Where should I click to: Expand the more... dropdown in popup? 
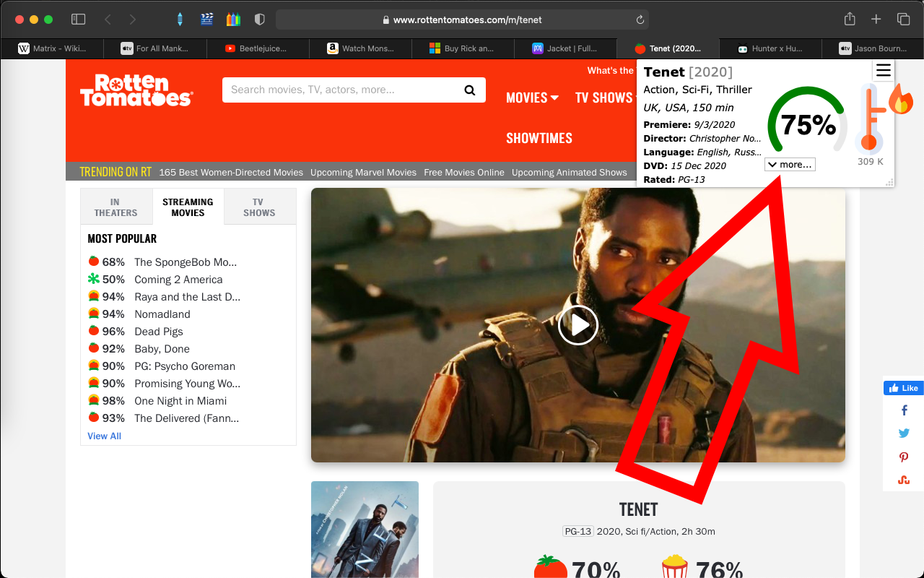790,165
